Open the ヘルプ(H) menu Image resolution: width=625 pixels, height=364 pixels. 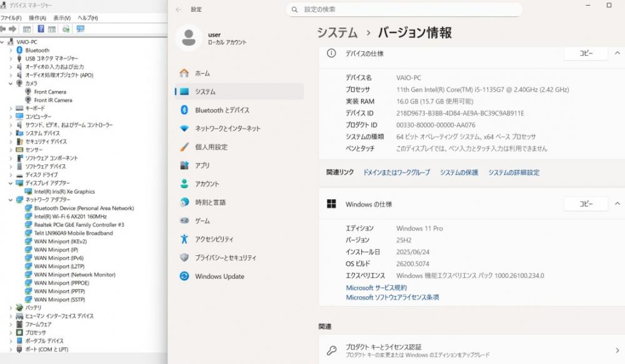(x=87, y=18)
